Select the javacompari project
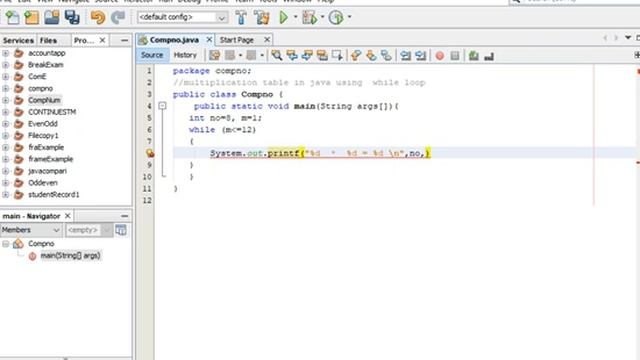The image size is (640, 360). click(x=47, y=171)
